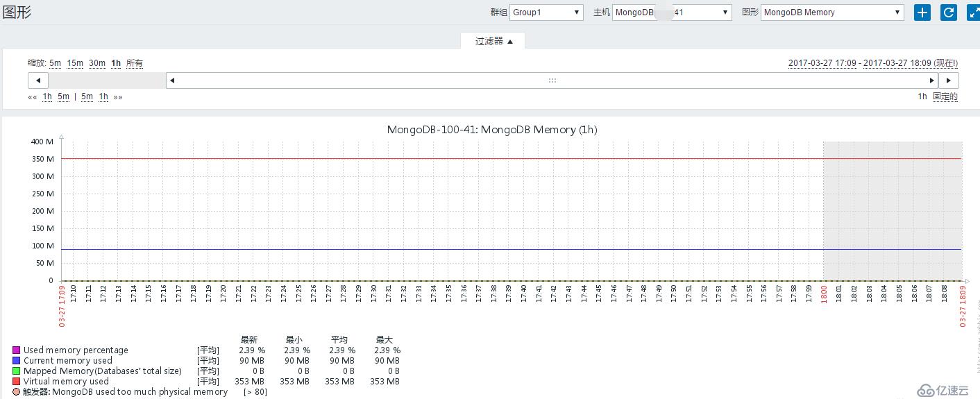Toggle the 固定的 fixed period link
This screenshot has width=980, height=399.
pos(945,96)
